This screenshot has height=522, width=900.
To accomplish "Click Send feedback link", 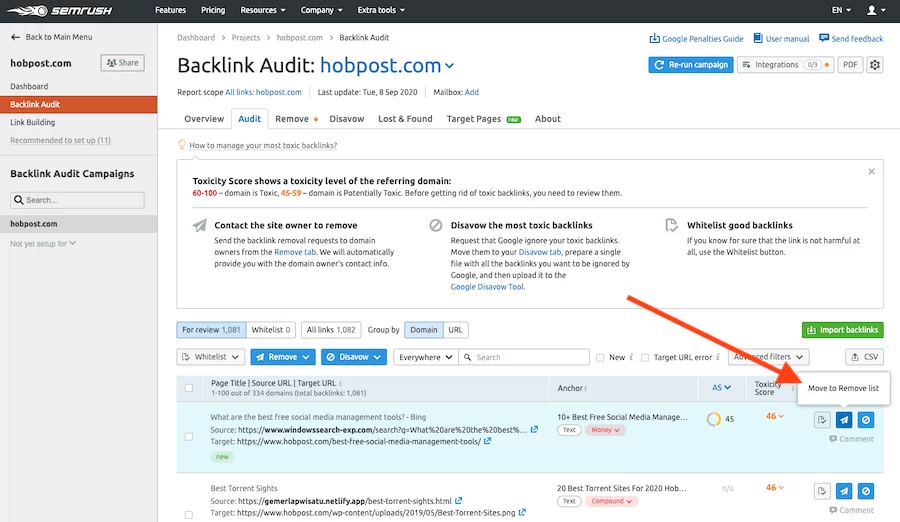I will [851, 38].
